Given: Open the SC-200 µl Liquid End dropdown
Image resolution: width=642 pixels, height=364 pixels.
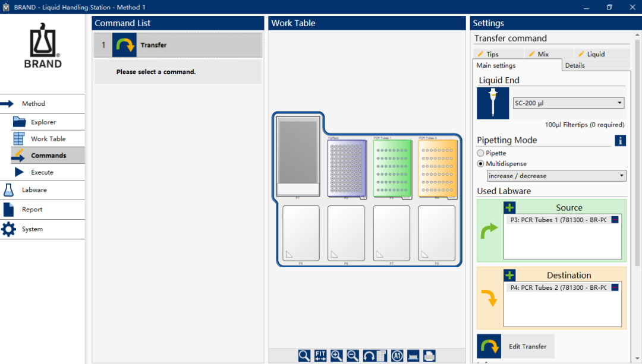Looking at the screenshot, I should pos(568,103).
